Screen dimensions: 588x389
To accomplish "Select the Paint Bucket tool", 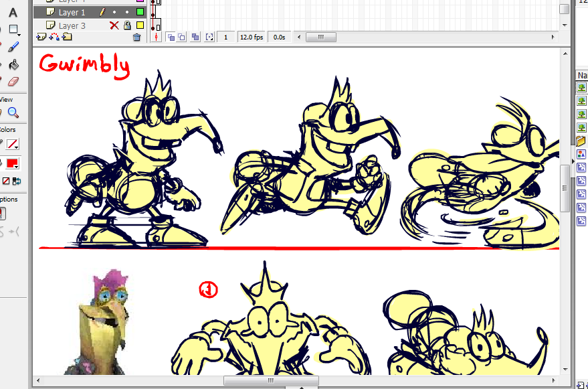I will pyautogui.click(x=13, y=64).
